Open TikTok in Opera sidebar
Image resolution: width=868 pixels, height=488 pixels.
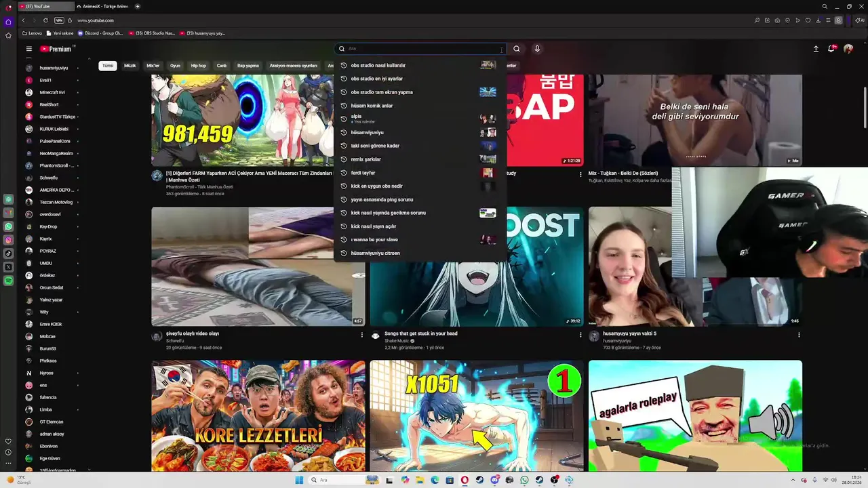point(8,253)
